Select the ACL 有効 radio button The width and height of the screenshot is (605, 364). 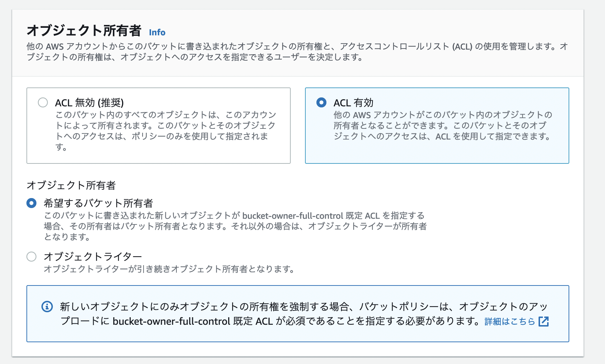(321, 103)
